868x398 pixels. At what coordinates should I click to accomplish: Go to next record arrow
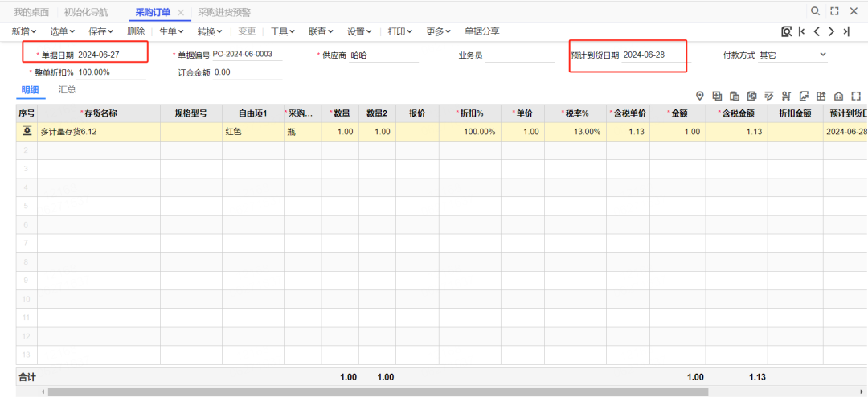pos(831,31)
